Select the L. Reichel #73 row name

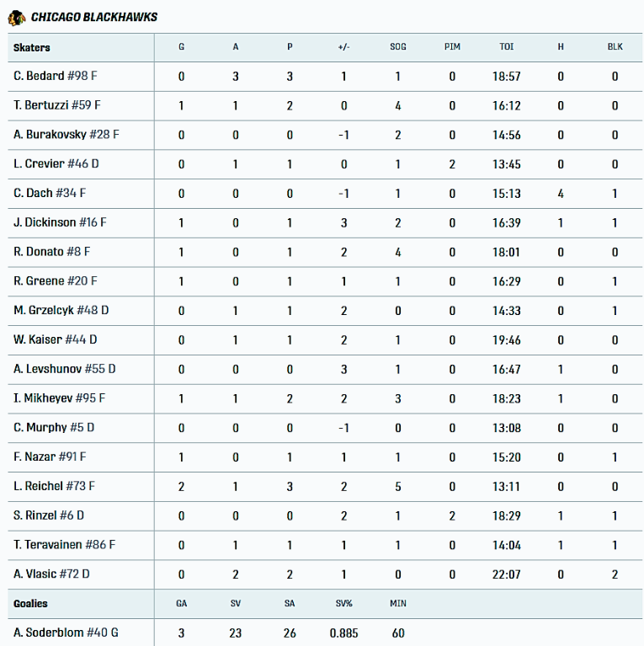(x=55, y=487)
